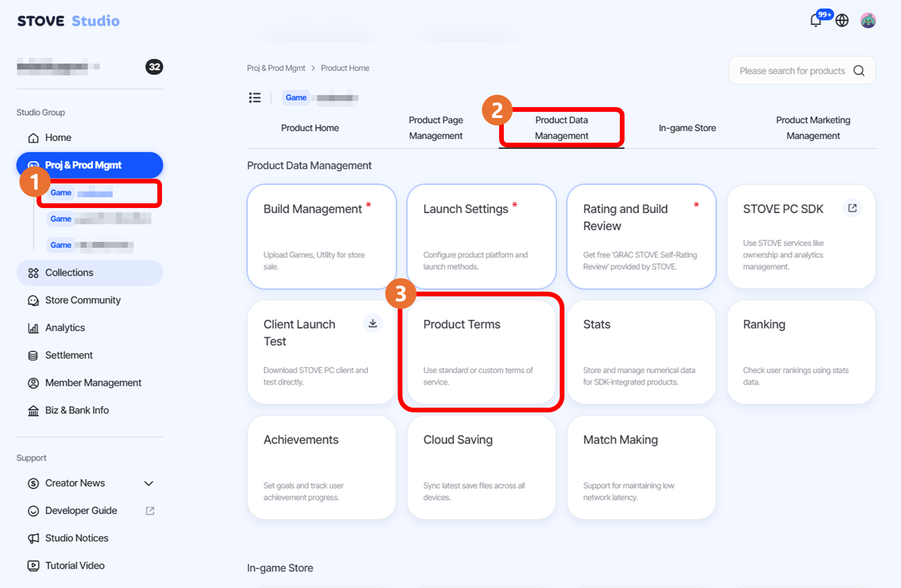Open Member Management in sidebar
This screenshot has width=901, height=588.
90,383
